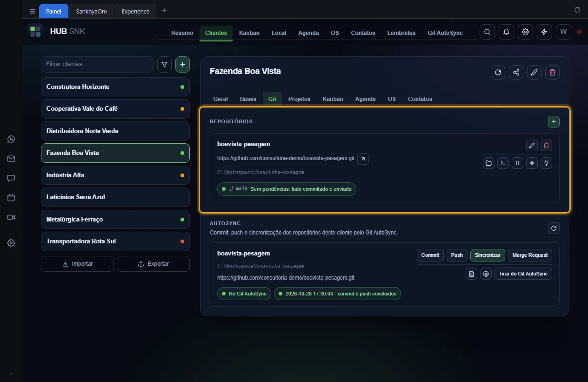Click the No Git AutoSync status badge
Viewport: 588px width, 382px height.
(x=244, y=294)
